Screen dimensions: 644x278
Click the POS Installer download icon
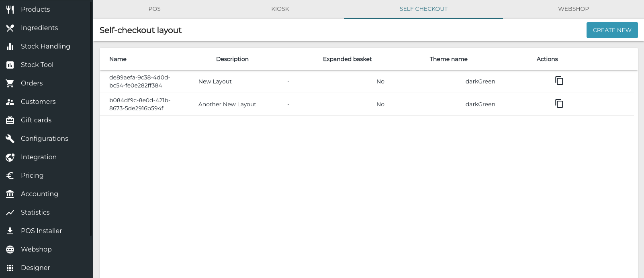coord(10,231)
